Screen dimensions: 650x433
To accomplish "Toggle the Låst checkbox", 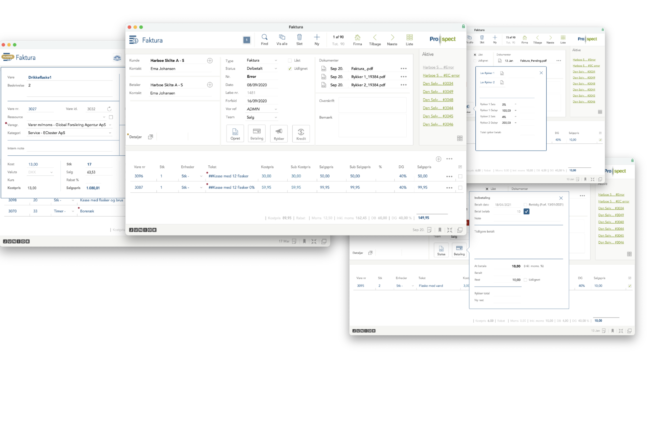I will coord(291,60).
